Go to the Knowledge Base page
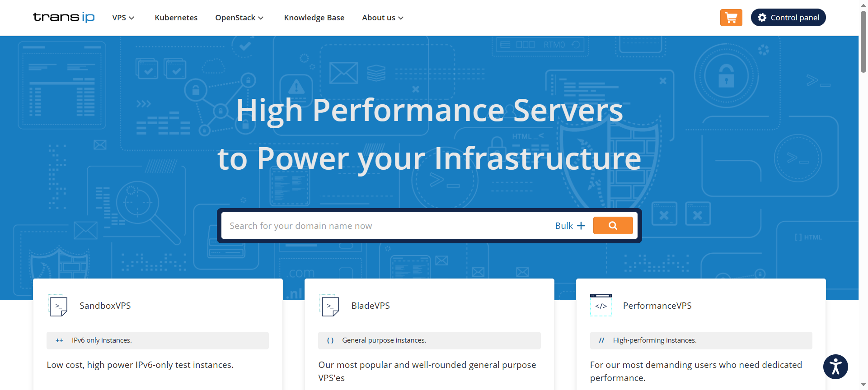 click(314, 18)
